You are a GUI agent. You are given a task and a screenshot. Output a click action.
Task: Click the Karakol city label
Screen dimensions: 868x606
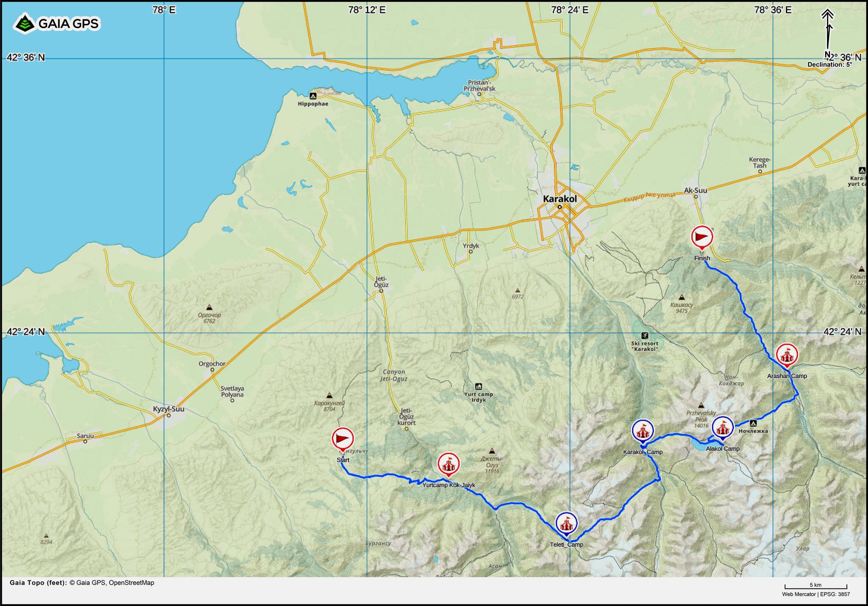point(559,199)
